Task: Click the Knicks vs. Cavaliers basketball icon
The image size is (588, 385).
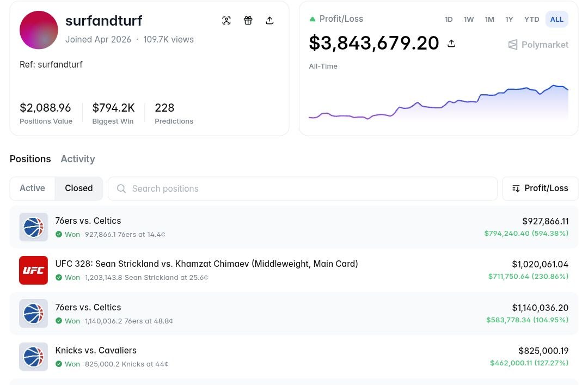Action: (33, 357)
